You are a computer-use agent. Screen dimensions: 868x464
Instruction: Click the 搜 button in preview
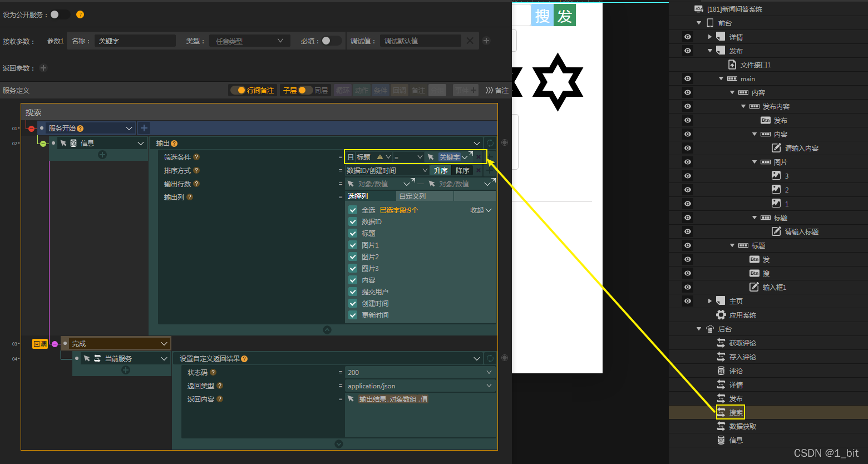click(x=542, y=16)
